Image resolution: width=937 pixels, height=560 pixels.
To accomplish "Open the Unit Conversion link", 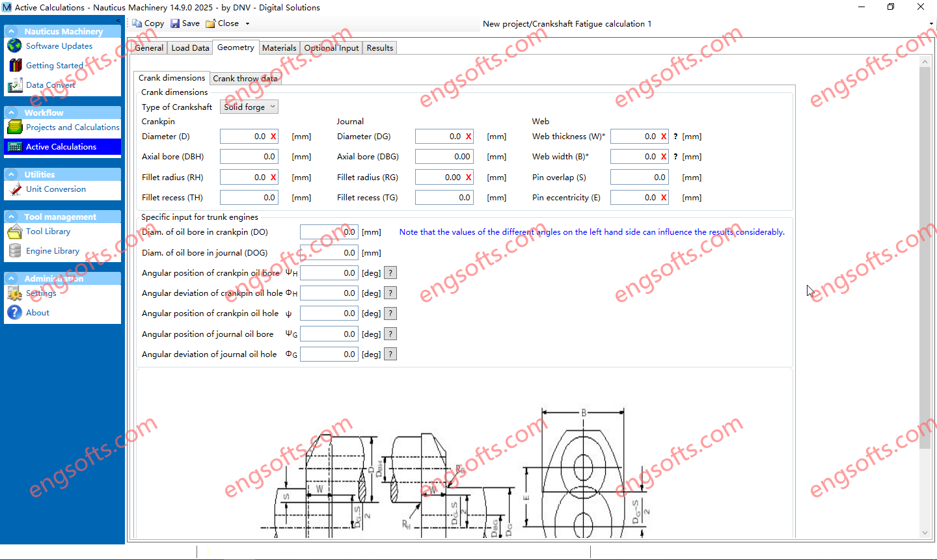I will coord(56,189).
